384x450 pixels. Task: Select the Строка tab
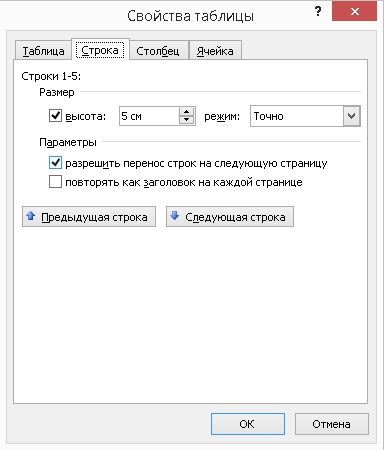pyautogui.click(x=100, y=50)
